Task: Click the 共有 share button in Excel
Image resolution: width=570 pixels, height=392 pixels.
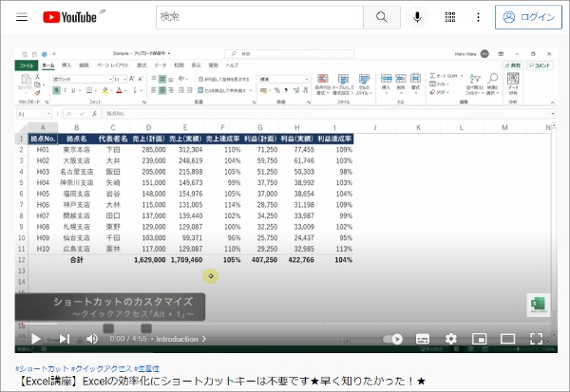Action: (x=513, y=65)
